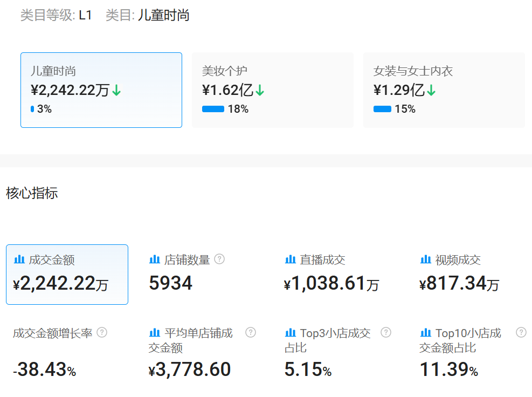The image size is (532, 397).
Task: Click the bar chart icon beside 直播成交
Action: pos(291,259)
